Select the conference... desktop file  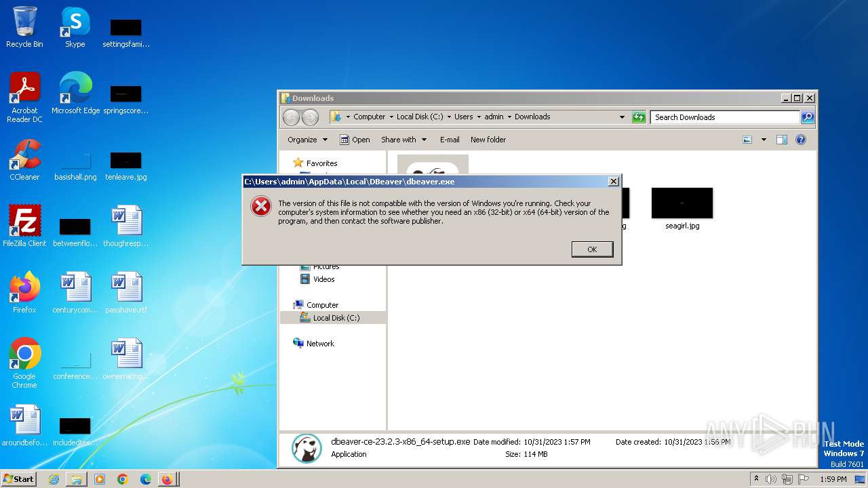click(x=75, y=365)
